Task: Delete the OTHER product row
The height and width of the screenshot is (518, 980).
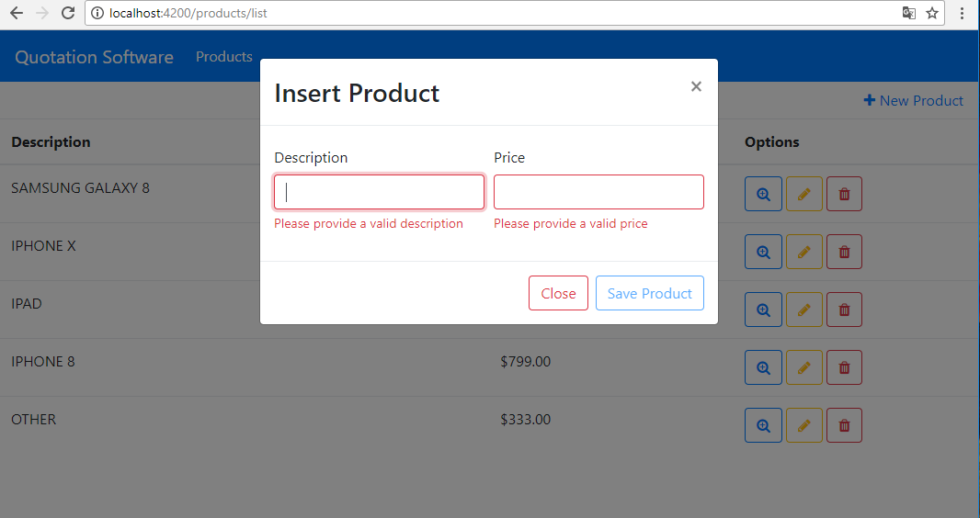Action: point(844,425)
